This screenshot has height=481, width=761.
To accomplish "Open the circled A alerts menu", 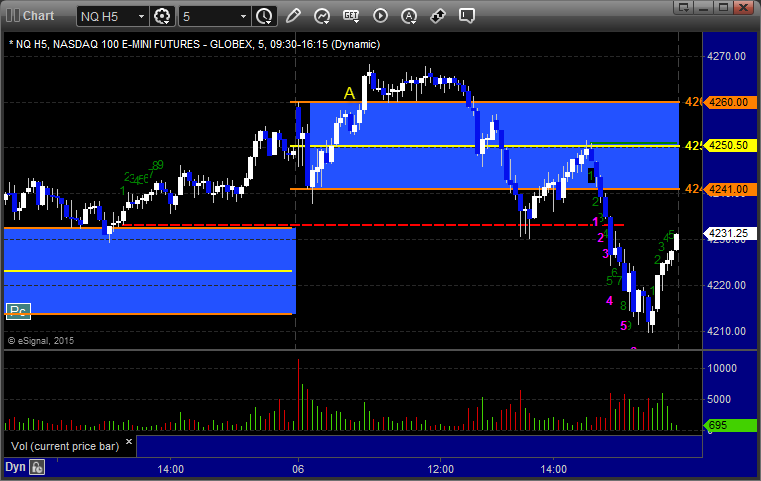I will 409,16.
